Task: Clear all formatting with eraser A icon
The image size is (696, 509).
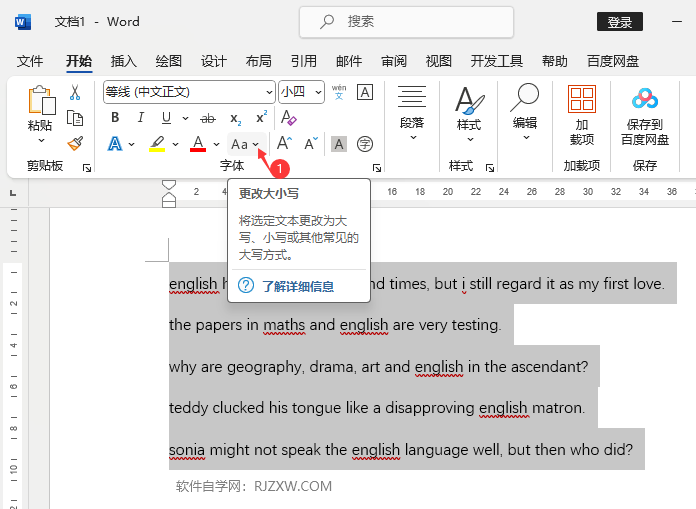Action: pos(289,118)
